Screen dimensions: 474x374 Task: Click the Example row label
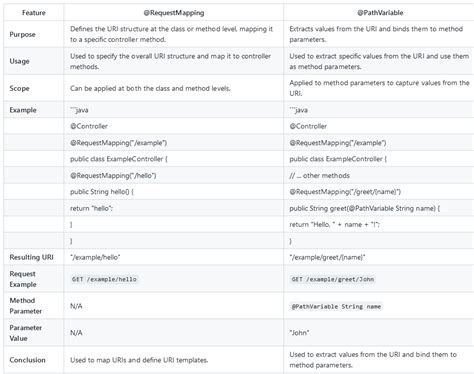(23, 110)
